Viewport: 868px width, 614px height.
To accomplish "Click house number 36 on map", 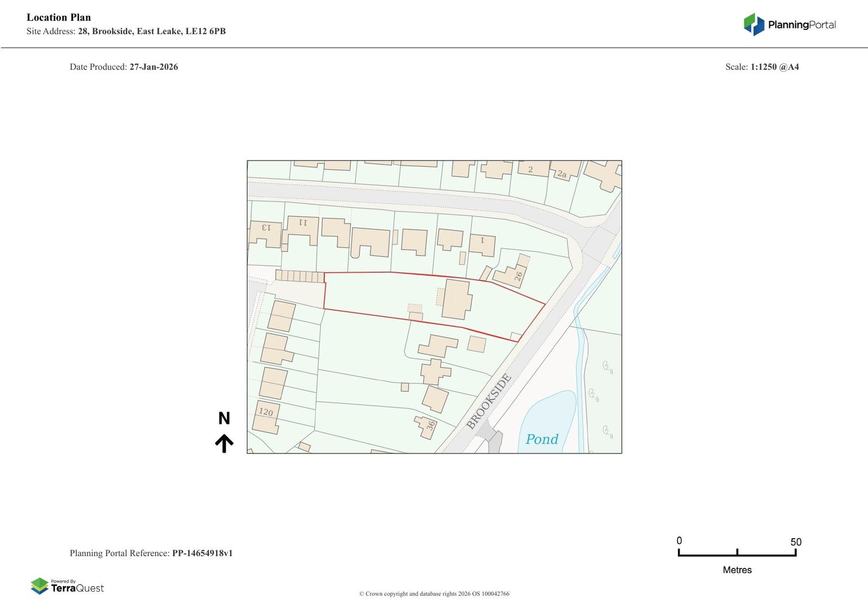I will point(430,426).
